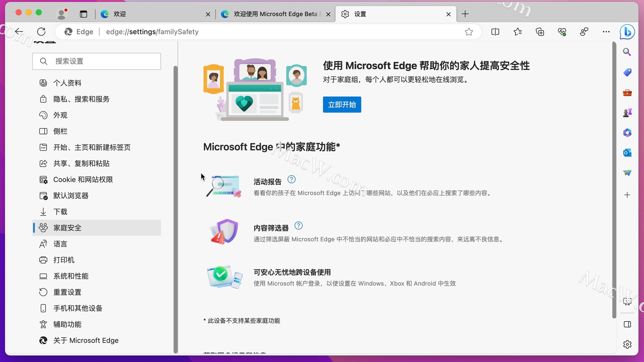Image resolution: width=644 pixels, height=362 pixels.
Task: Open a new tab with plus button
Action: coord(465,14)
